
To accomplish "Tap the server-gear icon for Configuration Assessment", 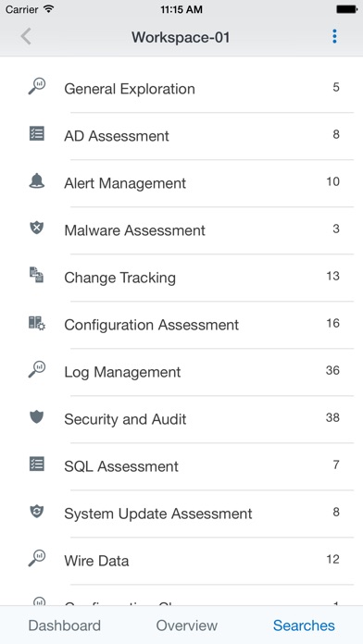I will pyautogui.click(x=37, y=323).
